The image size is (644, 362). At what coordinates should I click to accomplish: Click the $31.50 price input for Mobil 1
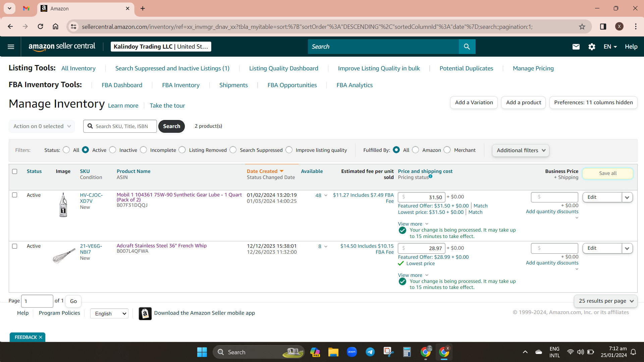[422, 197]
